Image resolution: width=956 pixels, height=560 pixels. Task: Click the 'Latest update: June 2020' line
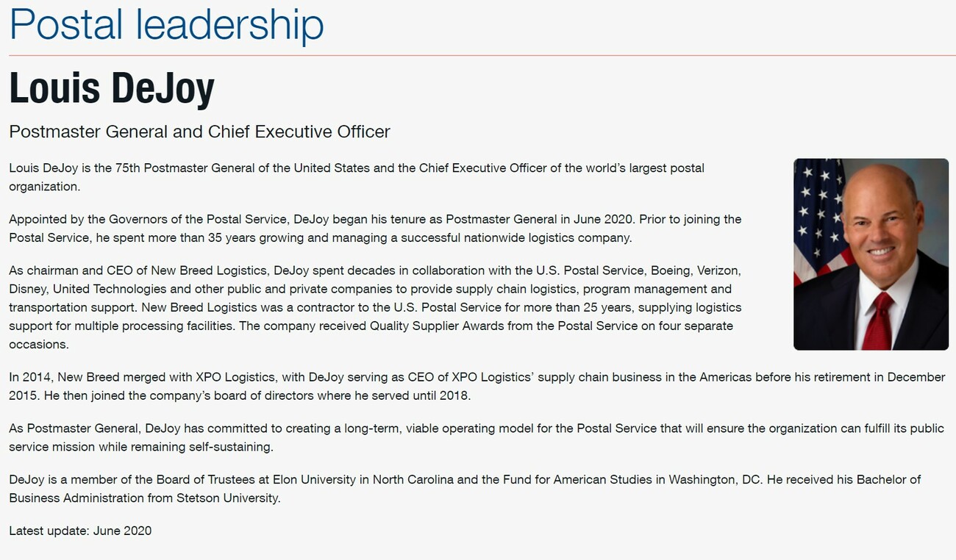(80, 531)
